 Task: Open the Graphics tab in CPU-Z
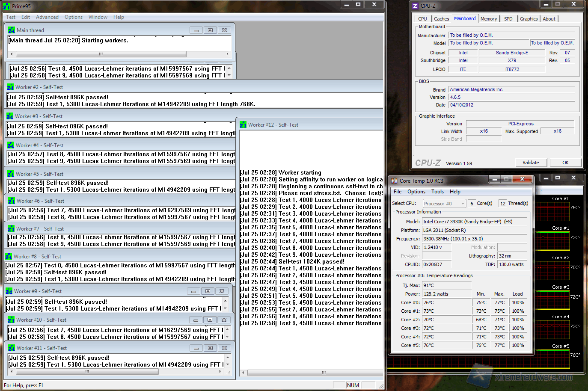click(529, 19)
